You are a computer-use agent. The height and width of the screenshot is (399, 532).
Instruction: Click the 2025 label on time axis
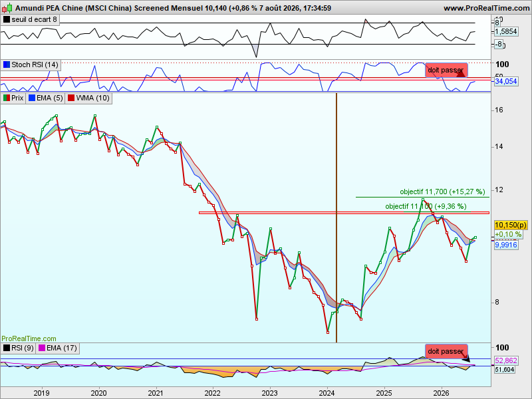pyautogui.click(x=384, y=393)
